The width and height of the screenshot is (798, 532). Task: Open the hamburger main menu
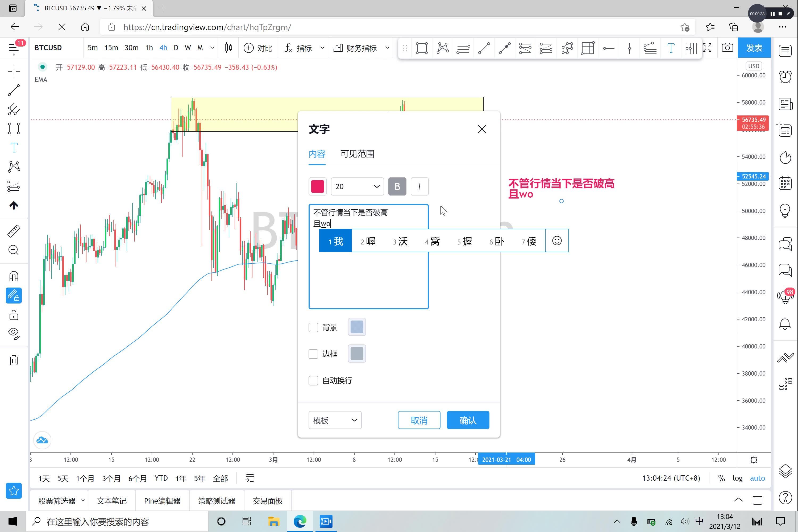click(14, 48)
